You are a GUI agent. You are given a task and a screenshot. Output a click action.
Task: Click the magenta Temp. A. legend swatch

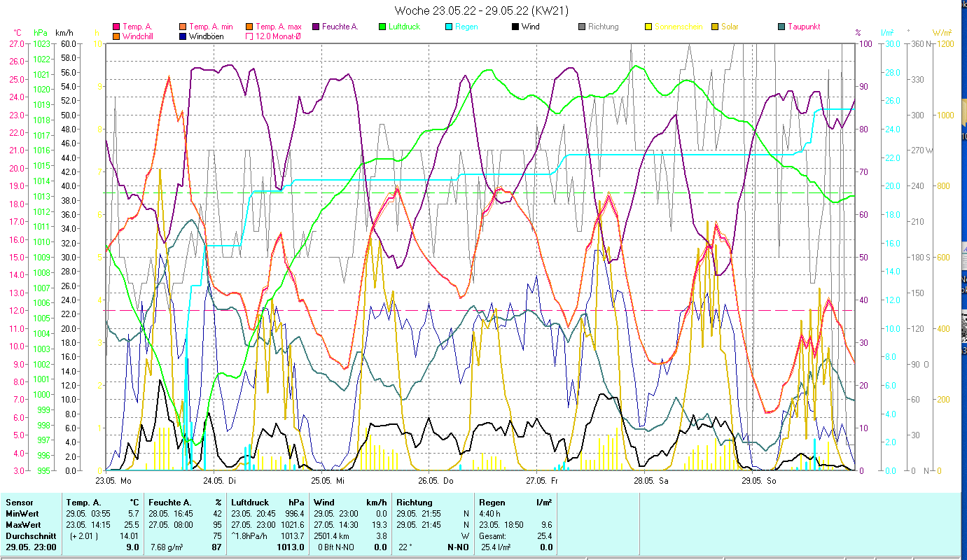click(x=116, y=27)
